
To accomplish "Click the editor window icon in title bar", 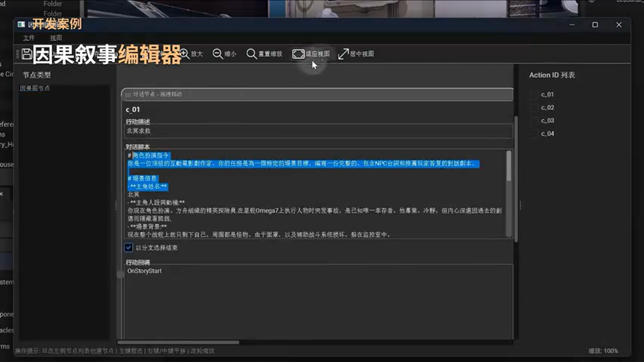I will click(21, 24).
